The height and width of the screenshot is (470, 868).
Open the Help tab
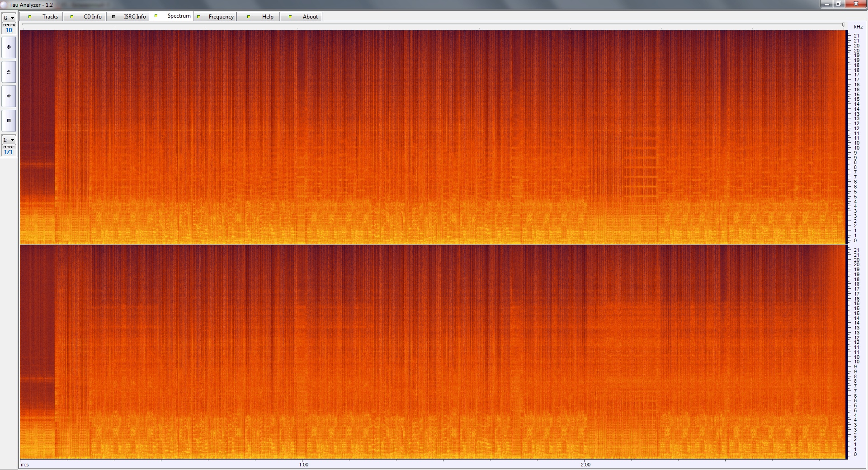(x=267, y=17)
